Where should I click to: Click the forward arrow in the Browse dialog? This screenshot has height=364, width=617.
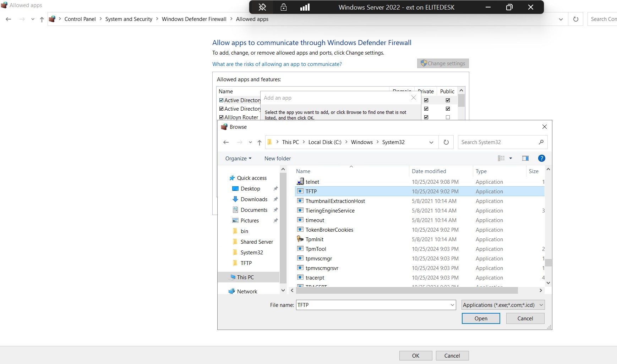click(x=240, y=142)
